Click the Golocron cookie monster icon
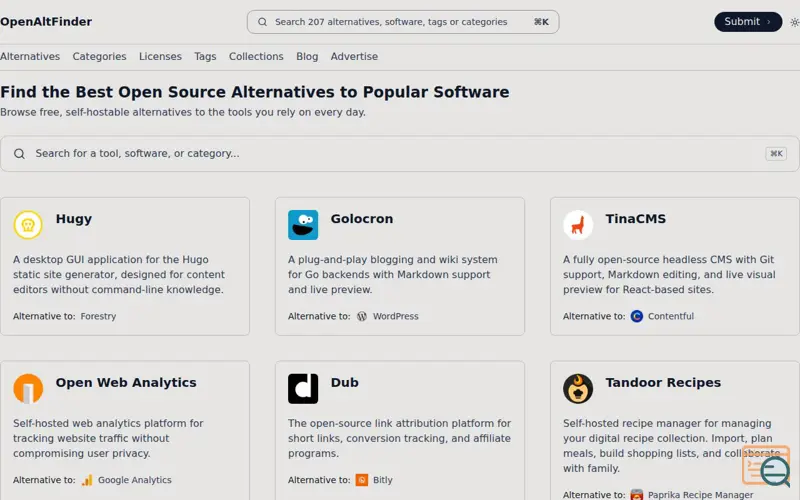The width and height of the screenshot is (800, 500). click(x=303, y=225)
